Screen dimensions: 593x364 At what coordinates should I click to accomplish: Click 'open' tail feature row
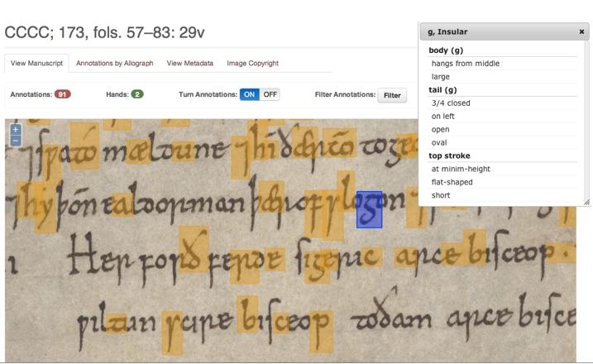pyautogui.click(x=502, y=129)
